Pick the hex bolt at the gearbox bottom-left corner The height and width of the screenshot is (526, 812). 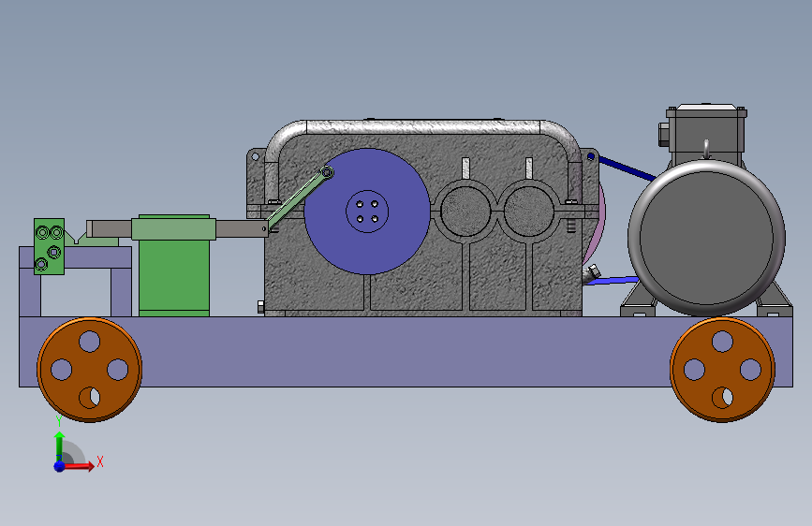pos(261,307)
